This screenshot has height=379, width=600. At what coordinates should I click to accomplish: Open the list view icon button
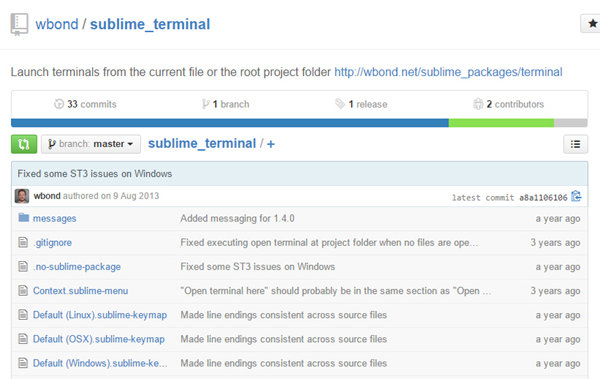(575, 144)
